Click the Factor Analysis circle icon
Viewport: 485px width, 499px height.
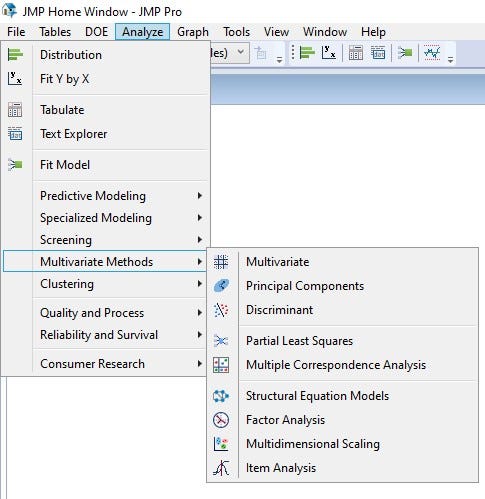(221, 420)
